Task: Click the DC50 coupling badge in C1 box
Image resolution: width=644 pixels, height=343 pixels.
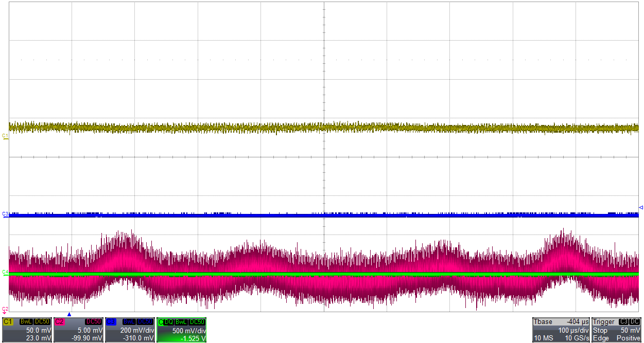Action: [x=42, y=321]
